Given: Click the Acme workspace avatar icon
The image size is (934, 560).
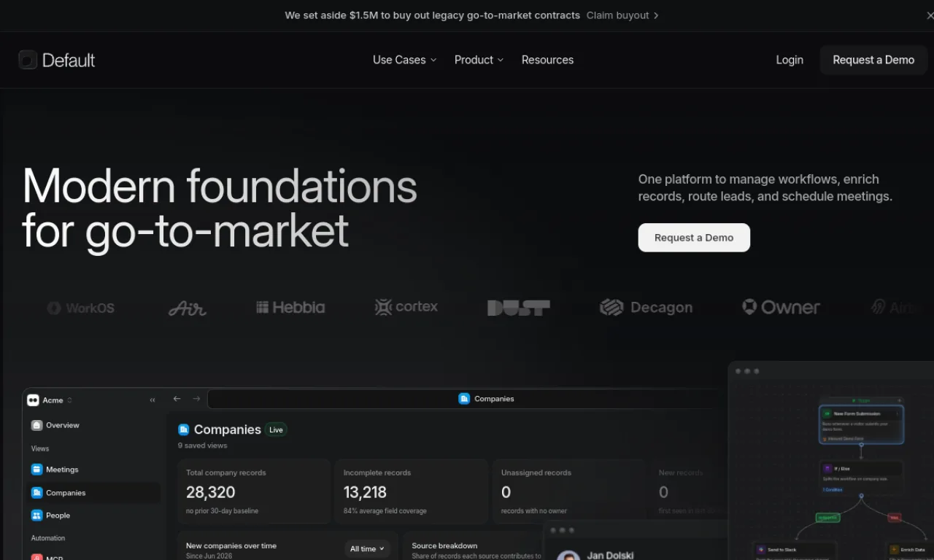Looking at the screenshot, I should click(x=33, y=400).
